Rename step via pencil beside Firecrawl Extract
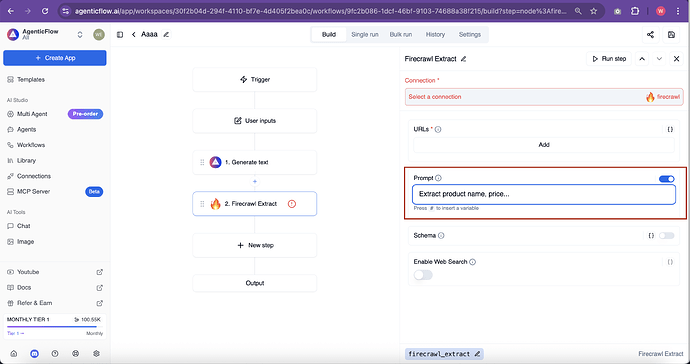 coord(463,59)
